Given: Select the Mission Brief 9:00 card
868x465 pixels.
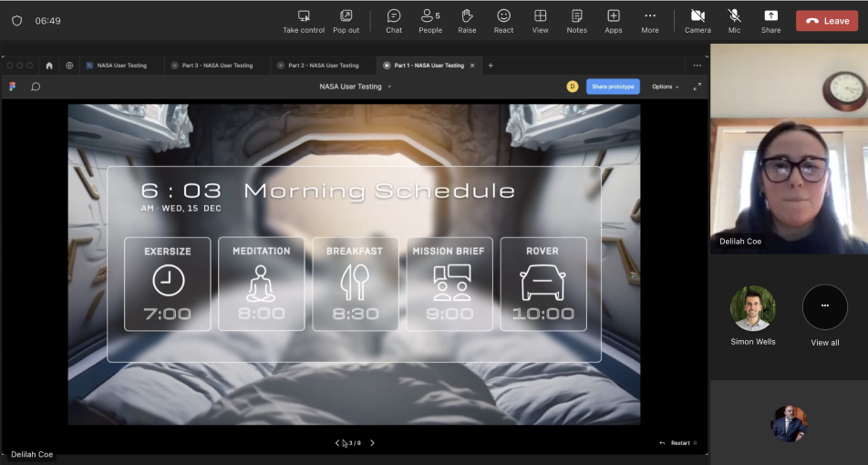Looking at the screenshot, I should 449,284.
